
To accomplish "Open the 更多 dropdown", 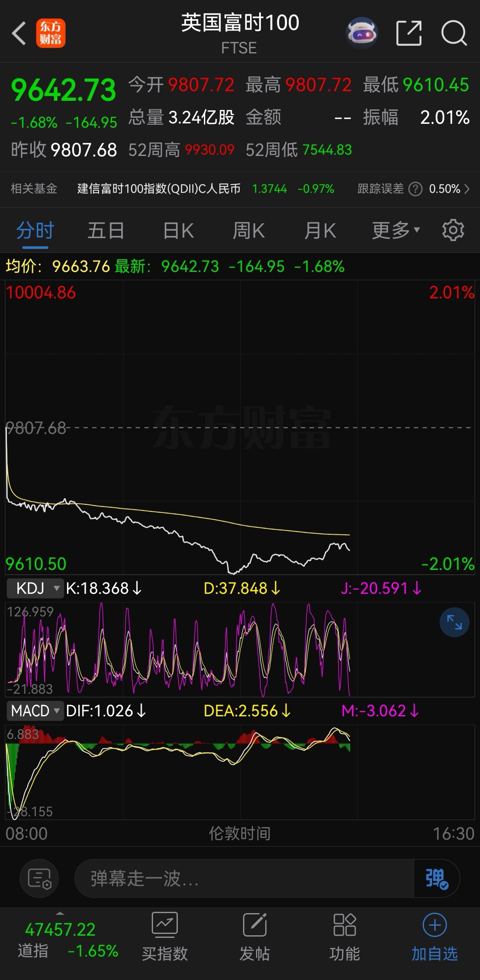I will tap(396, 230).
